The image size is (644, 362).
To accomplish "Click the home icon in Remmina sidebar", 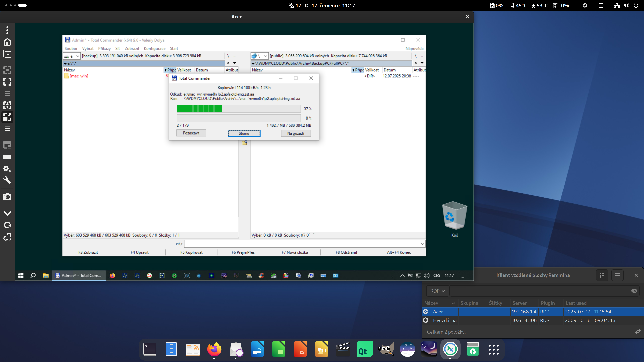I will pos(7,42).
